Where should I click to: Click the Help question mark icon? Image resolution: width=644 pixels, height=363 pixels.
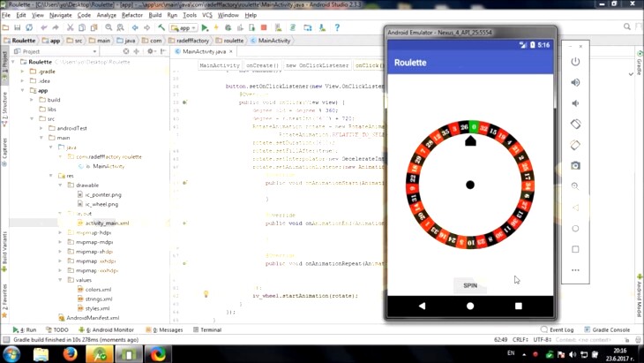[x=337, y=27]
